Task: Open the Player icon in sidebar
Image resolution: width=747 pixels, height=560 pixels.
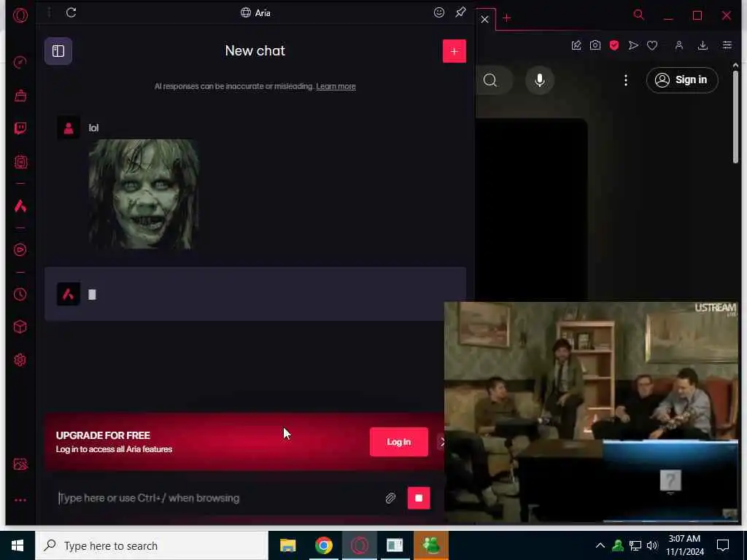Action: click(20, 250)
